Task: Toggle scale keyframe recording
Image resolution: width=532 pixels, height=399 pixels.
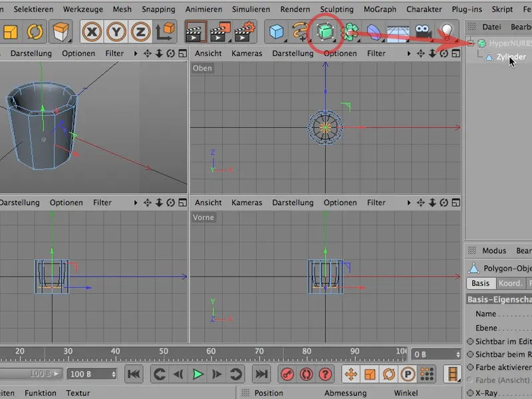Action: tap(370, 374)
